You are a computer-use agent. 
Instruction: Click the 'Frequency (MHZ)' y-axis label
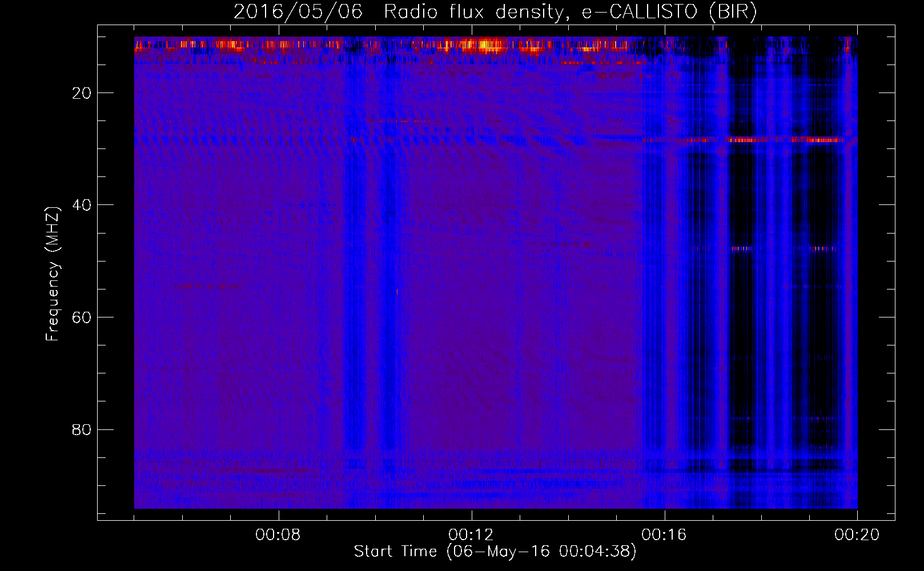[53, 274]
